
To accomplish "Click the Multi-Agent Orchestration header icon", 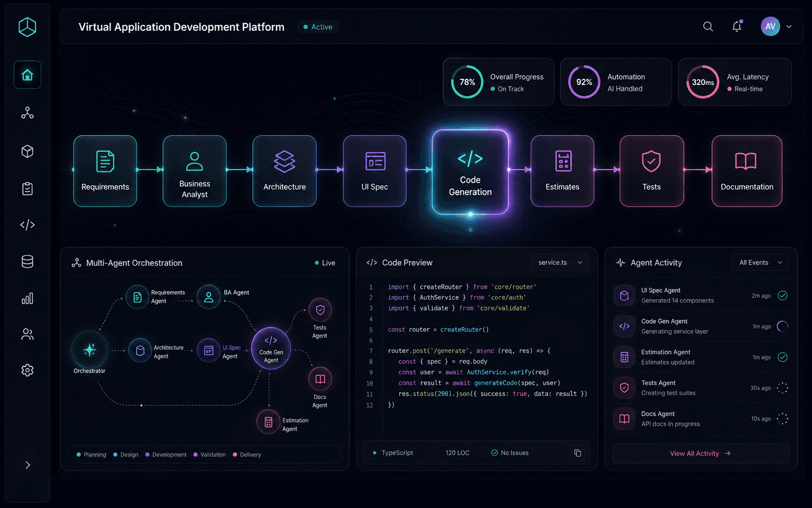I will pyautogui.click(x=76, y=263).
